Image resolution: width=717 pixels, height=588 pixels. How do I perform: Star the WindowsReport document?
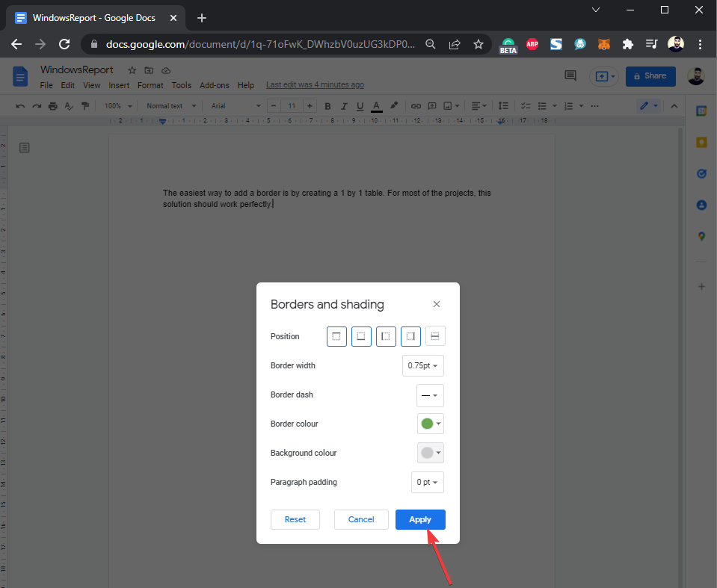point(132,70)
